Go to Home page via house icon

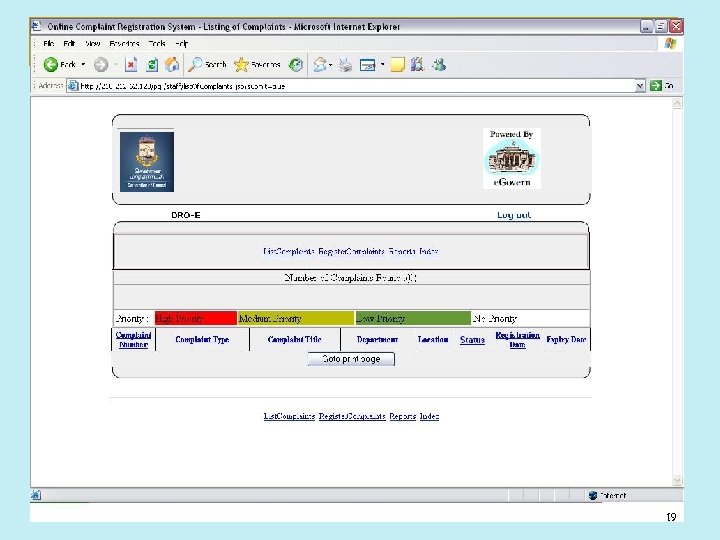click(x=172, y=65)
